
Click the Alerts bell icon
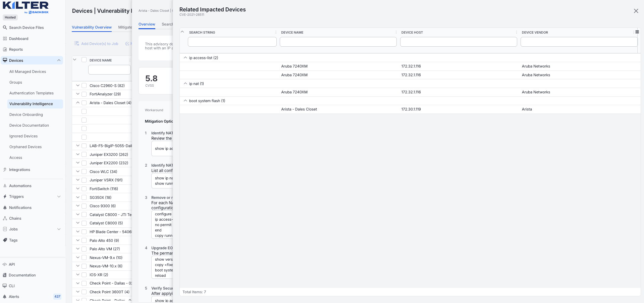(5, 297)
